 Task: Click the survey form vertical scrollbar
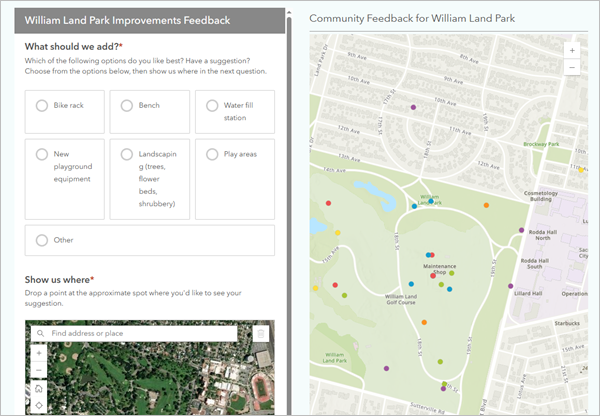[289, 214]
